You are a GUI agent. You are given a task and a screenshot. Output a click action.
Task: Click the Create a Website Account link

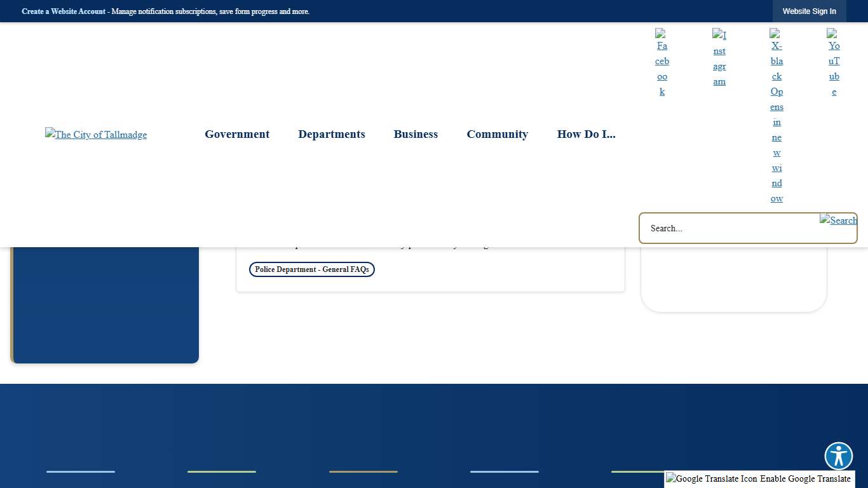(x=63, y=11)
